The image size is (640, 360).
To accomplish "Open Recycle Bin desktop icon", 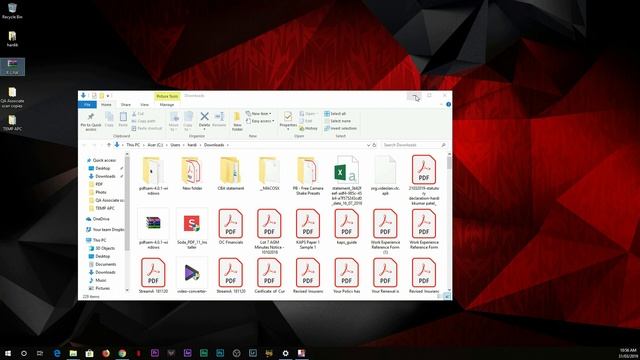I will (x=12, y=11).
